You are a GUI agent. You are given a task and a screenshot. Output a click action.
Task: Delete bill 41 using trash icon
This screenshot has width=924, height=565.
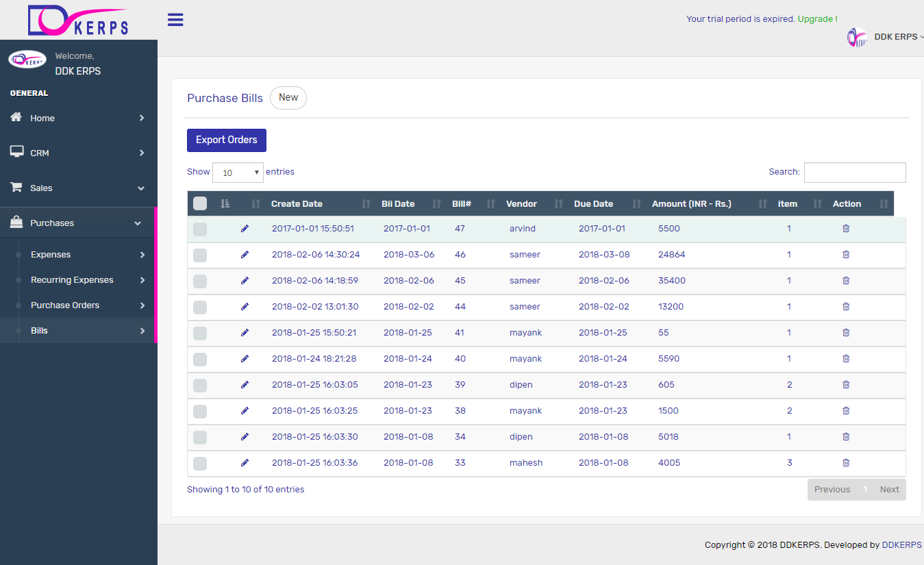click(x=846, y=333)
